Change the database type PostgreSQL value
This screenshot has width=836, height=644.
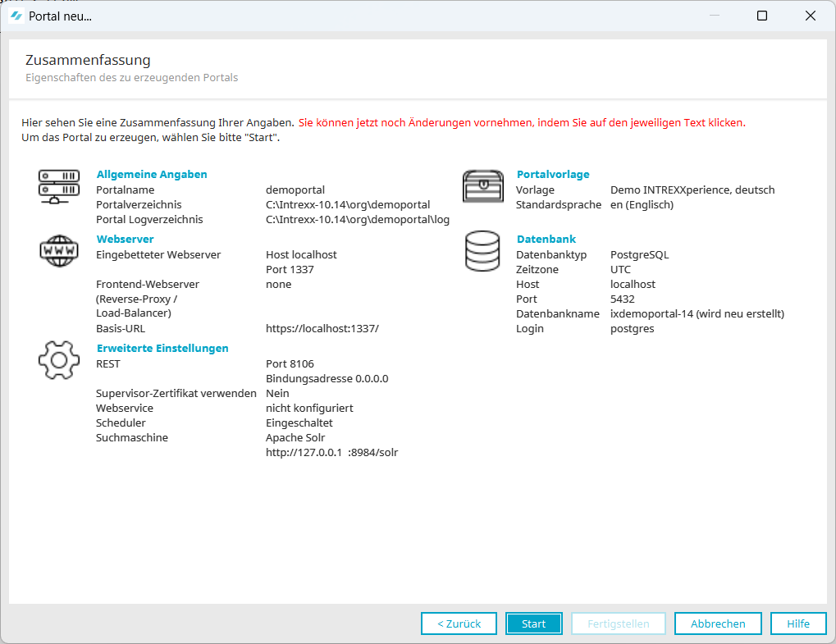pos(639,254)
